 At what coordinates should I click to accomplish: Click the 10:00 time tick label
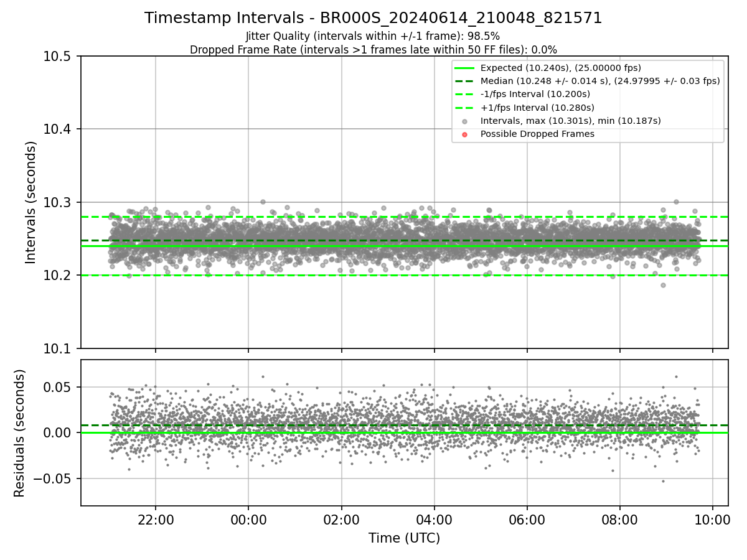tap(713, 520)
